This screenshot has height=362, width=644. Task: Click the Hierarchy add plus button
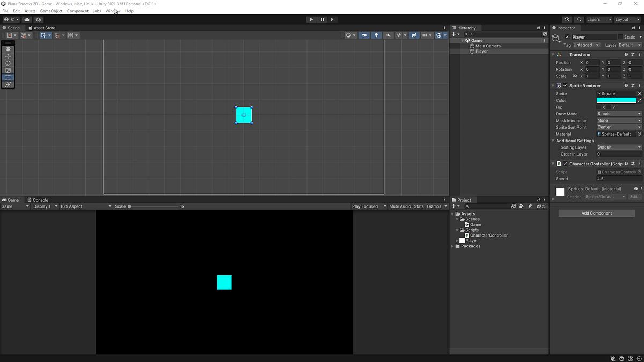coord(455,34)
